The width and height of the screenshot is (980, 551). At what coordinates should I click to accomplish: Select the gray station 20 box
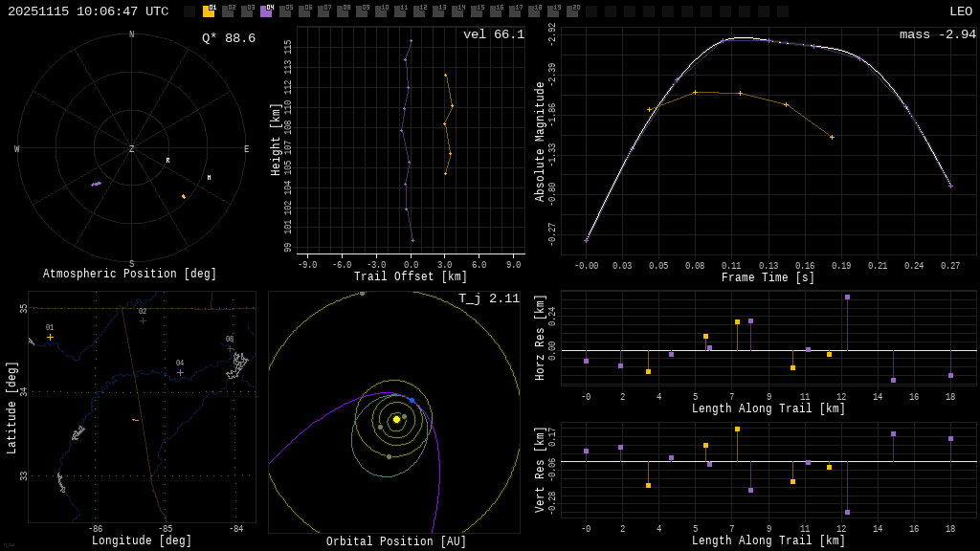click(572, 11)
